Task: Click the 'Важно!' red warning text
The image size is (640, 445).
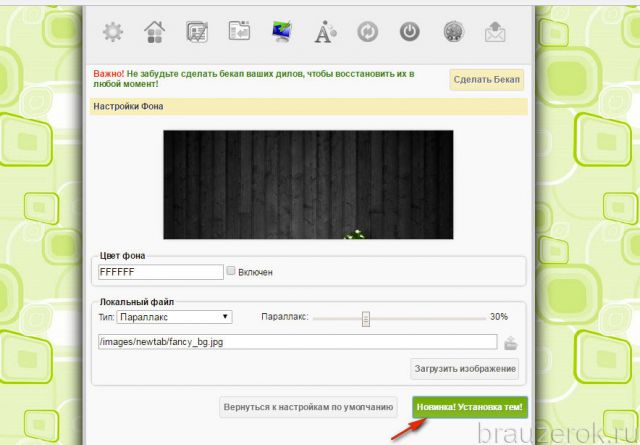Action: click(109, 74)
